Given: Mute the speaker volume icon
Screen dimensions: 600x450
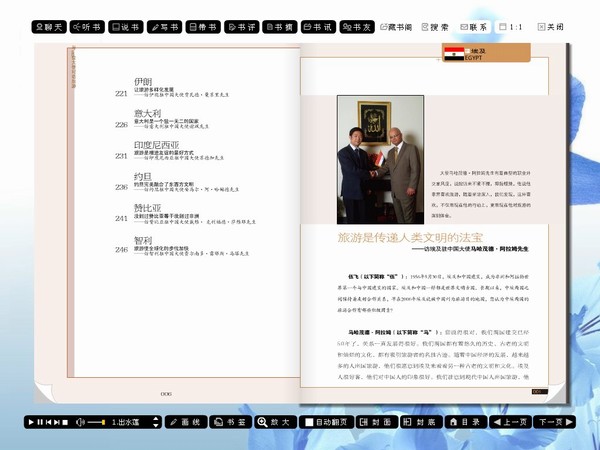Looking at the screenshot, I should [x=80, y=422].
